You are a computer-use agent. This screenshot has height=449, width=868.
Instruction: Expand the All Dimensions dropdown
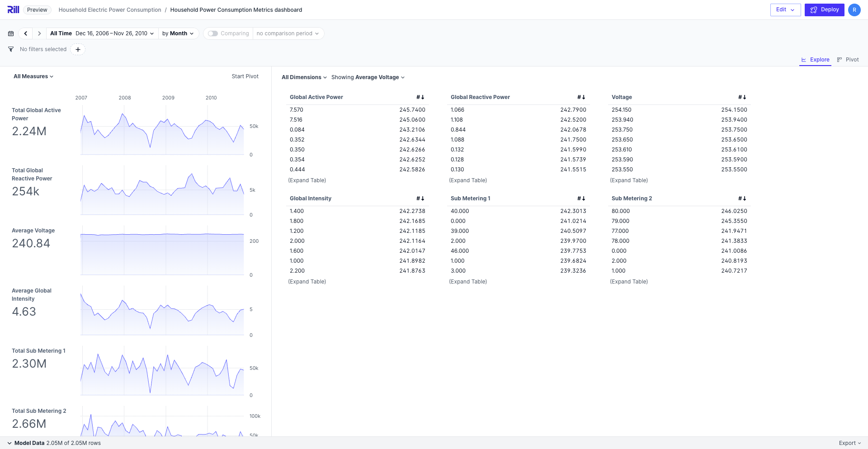[x=304, y=77]
